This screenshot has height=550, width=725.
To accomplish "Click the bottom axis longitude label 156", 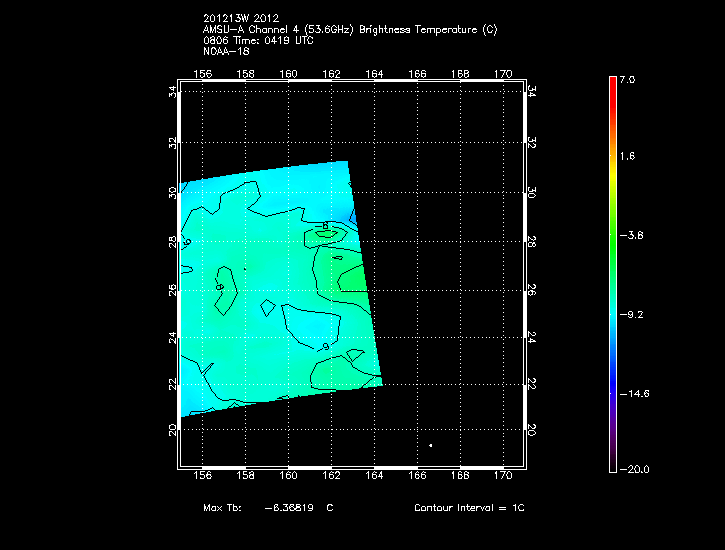I will click(203, 478).
